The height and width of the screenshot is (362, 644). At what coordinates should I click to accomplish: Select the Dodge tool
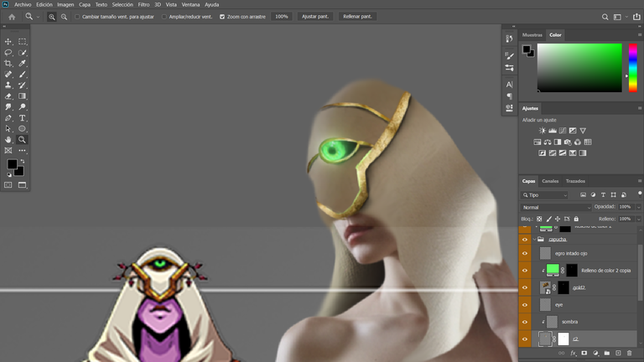(x=22, y=106)
